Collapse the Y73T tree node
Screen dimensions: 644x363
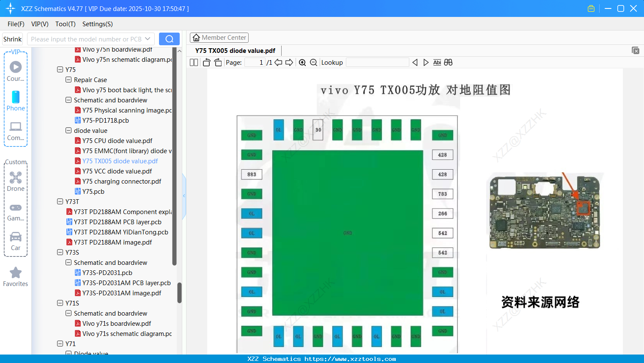coord(60,201)
